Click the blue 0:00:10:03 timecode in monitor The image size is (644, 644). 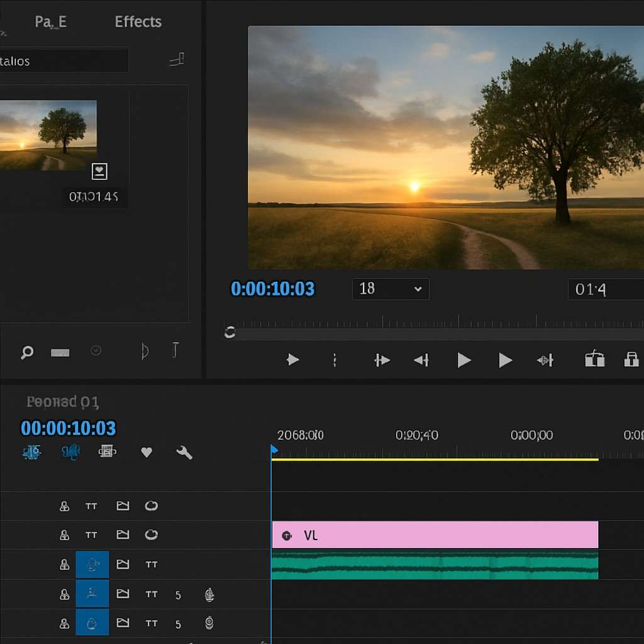pyautogui.click(x=272, y=289)
